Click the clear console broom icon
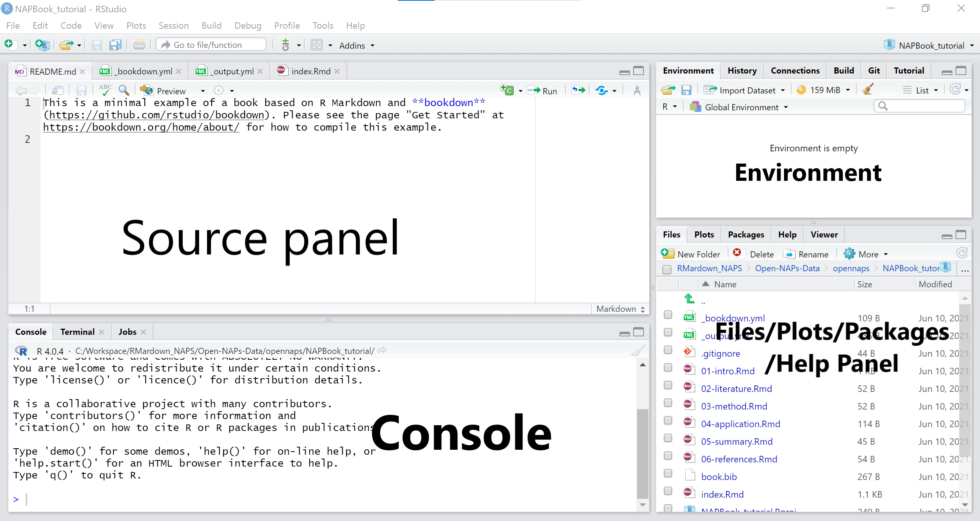 pos(638,351)
